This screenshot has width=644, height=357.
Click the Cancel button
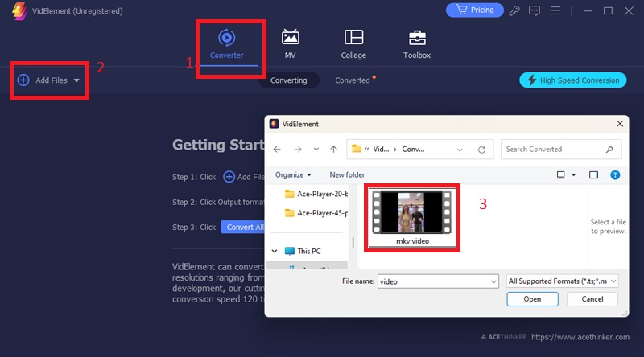[x=592, y=299]
